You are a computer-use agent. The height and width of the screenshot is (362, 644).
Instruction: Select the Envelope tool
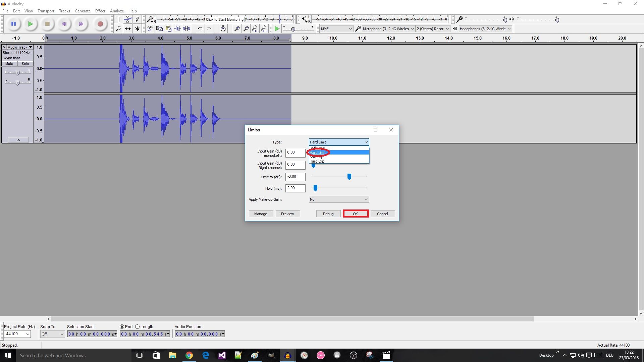point(128,19)
